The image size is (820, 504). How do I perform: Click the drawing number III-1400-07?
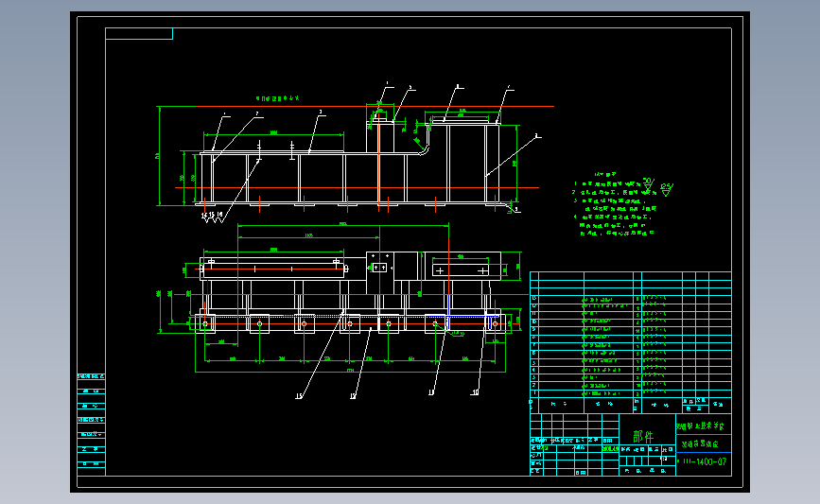pos(705,461)
